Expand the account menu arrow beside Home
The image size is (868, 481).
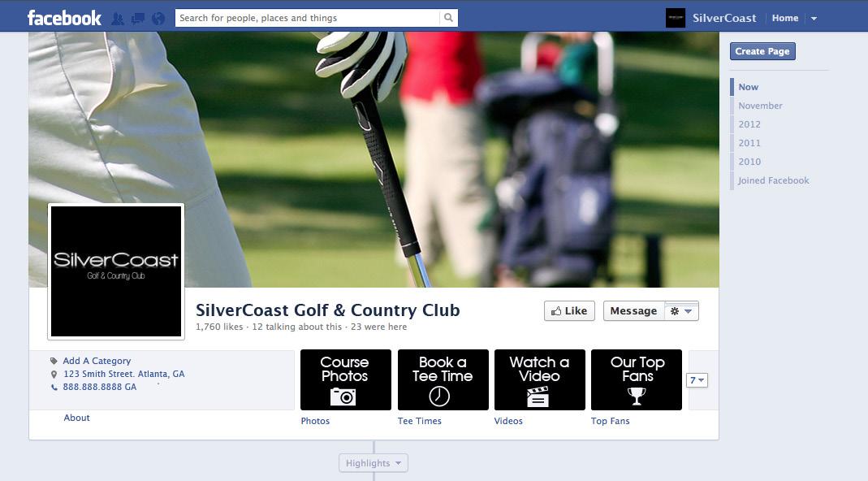pyautogui.click(x=814, y=19)
